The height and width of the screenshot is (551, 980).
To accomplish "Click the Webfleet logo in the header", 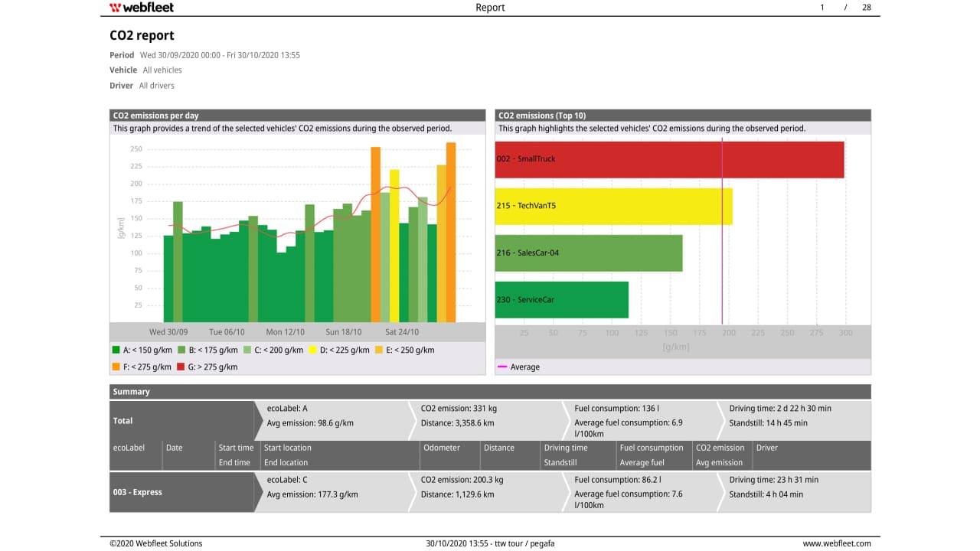I will pos(142,8).
